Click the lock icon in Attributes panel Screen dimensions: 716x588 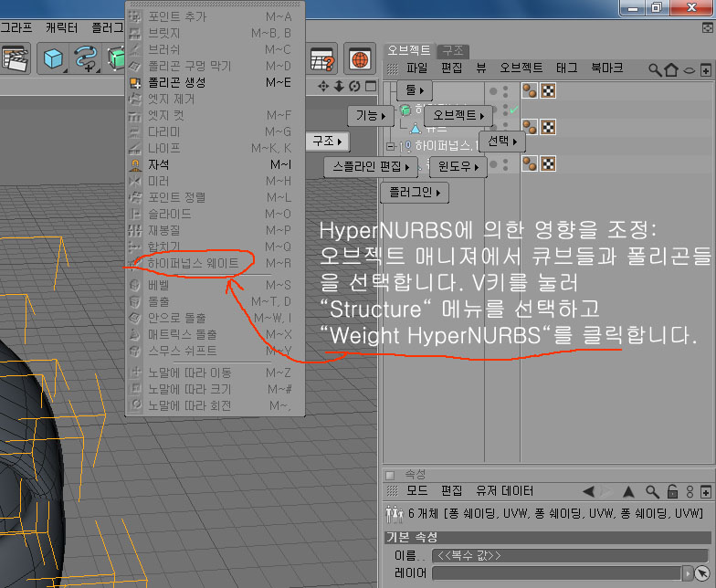672,491
